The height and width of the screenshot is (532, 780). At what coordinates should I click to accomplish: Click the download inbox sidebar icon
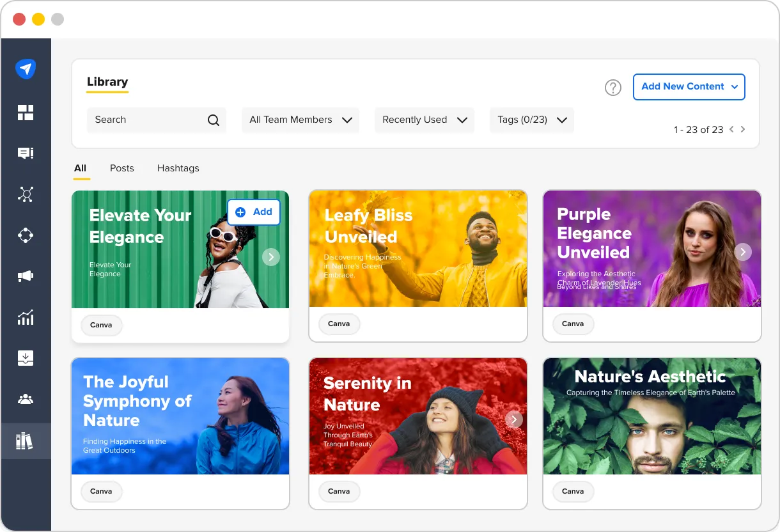[26, 358]
